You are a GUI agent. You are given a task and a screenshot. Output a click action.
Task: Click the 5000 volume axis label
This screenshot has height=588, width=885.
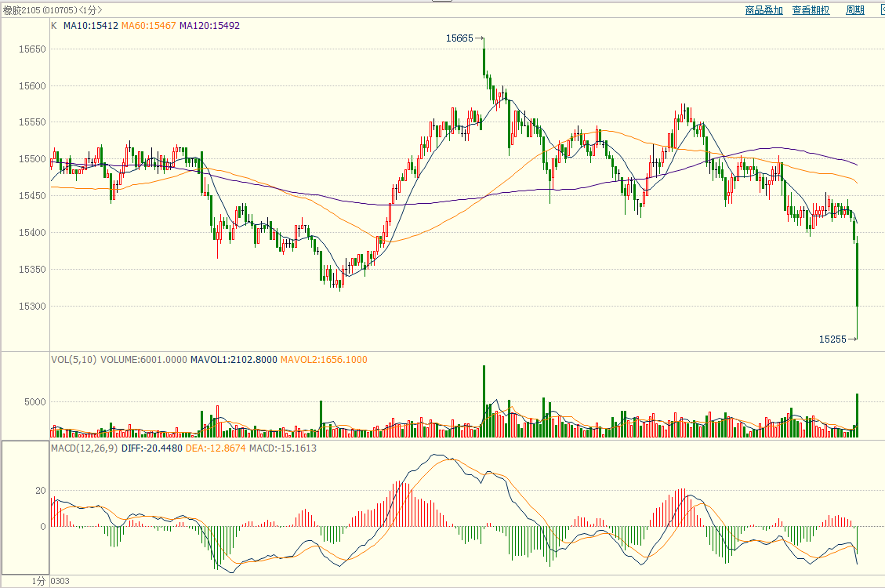(x=35, y=401)
